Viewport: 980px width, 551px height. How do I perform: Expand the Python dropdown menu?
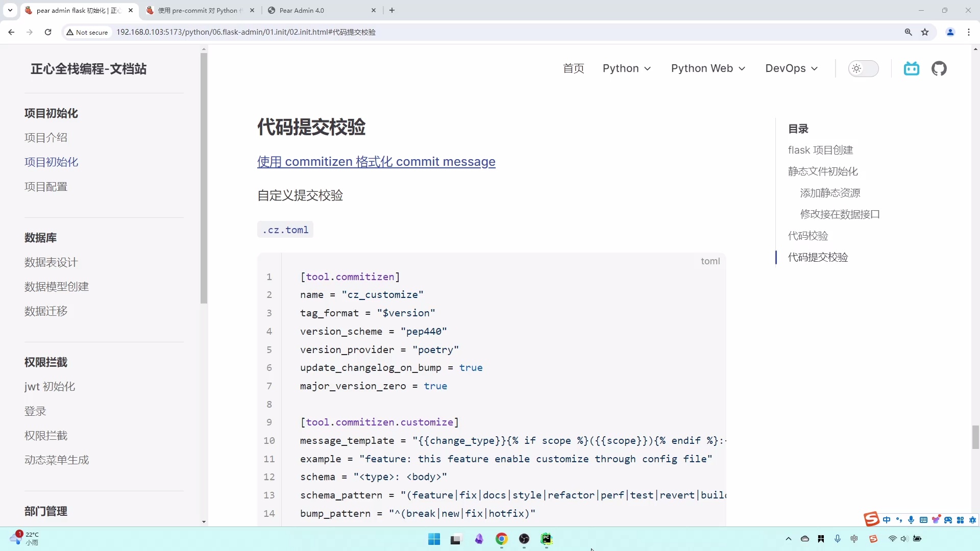(x=627, y=68)
